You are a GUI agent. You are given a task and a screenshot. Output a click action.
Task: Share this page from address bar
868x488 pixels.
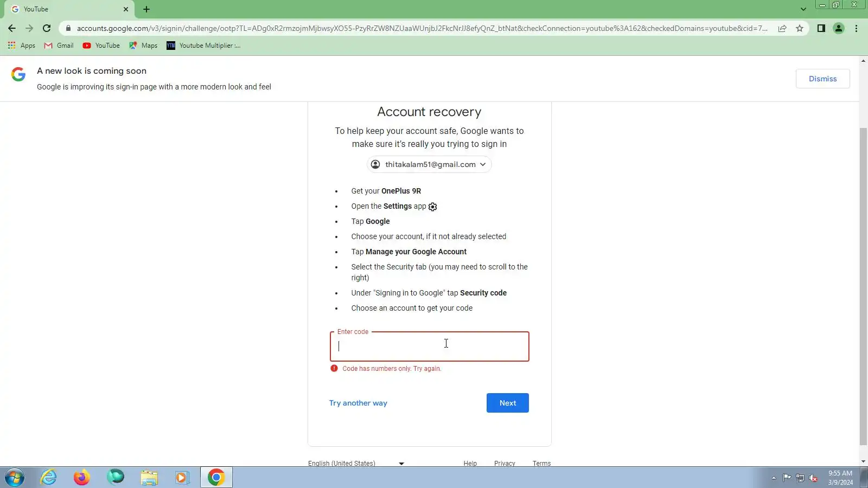(782, 28)
